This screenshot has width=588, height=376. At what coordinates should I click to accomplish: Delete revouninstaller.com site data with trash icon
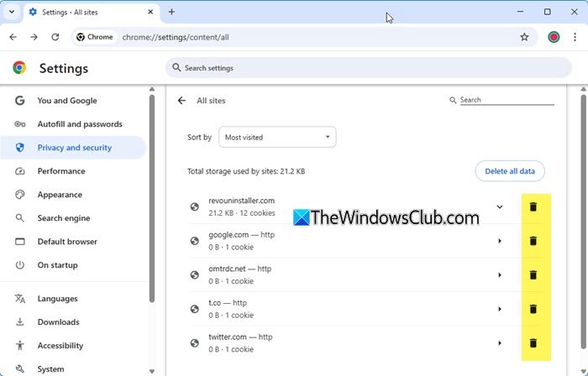(533, 206)
